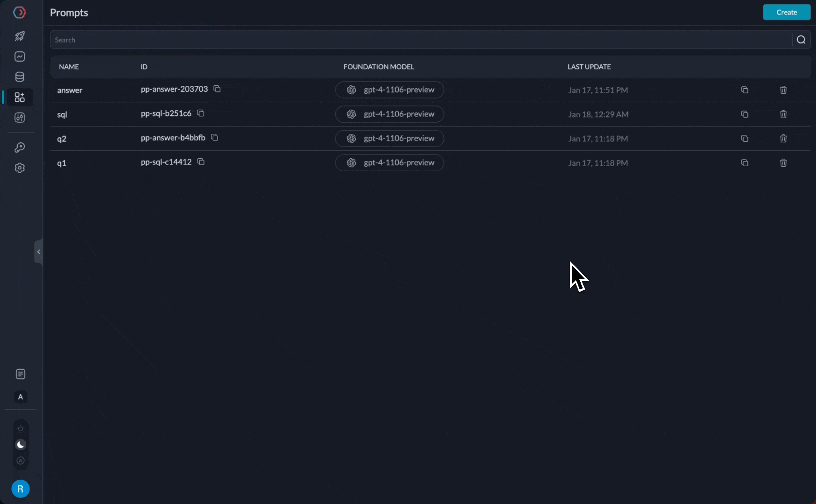816x504 pixels.
Task: Click the model badge in 'answer' row
Action: (389, 90)
